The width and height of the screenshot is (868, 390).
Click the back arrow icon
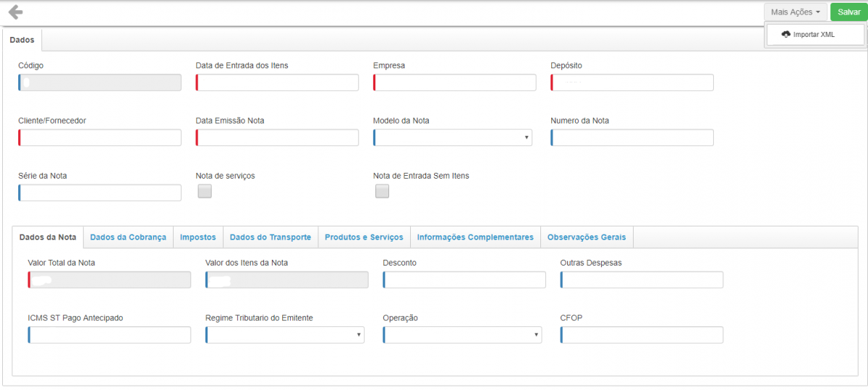click(15, 12)
